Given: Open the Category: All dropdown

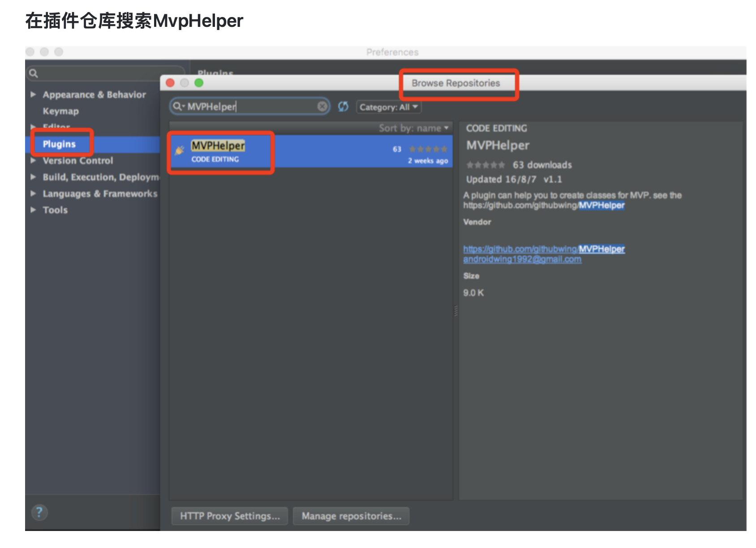Looking at the screenshot, I should [x=388, y=107].
